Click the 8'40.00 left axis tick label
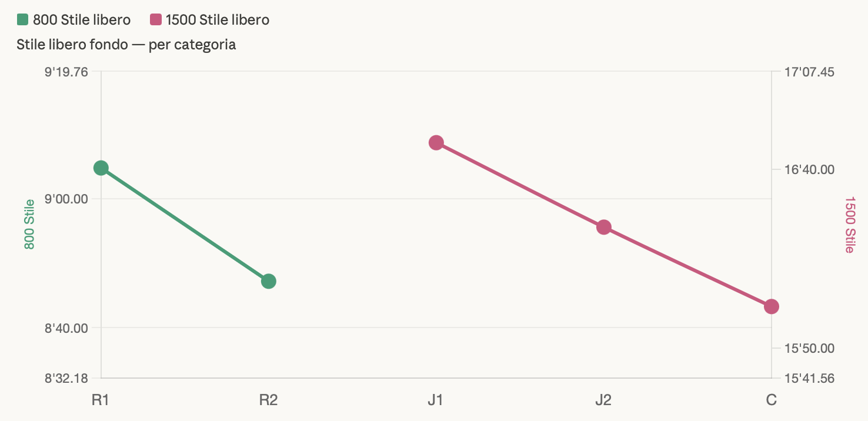The width and height of the screenshot is (868, 421). coord(66,328)
